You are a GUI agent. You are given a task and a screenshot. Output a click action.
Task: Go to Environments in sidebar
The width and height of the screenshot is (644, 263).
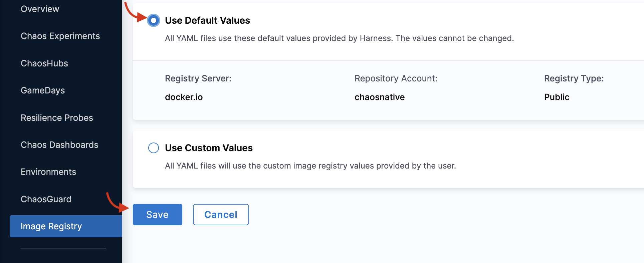[x=48, y=172]
